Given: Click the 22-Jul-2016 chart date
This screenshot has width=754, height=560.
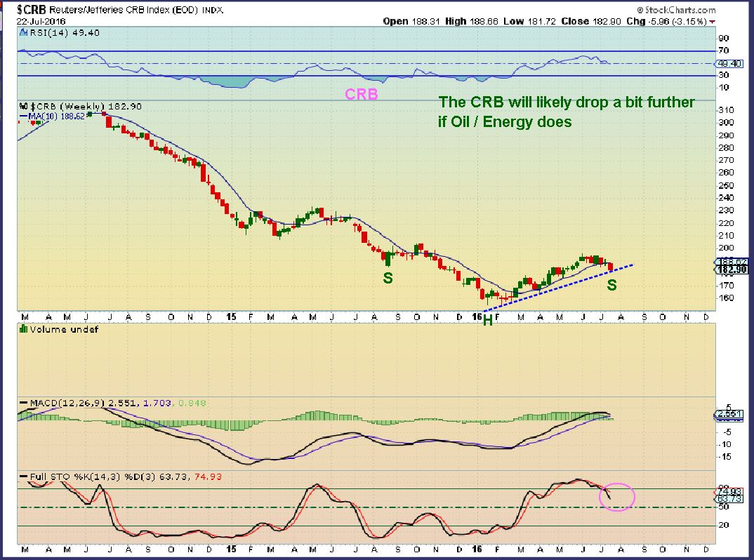Looking at the screenshot, I should [x=41, y=21].
